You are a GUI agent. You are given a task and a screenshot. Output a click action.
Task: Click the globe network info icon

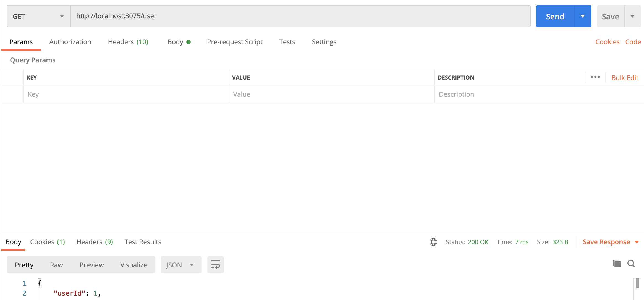pyautogui.click(x=433, y=242)
